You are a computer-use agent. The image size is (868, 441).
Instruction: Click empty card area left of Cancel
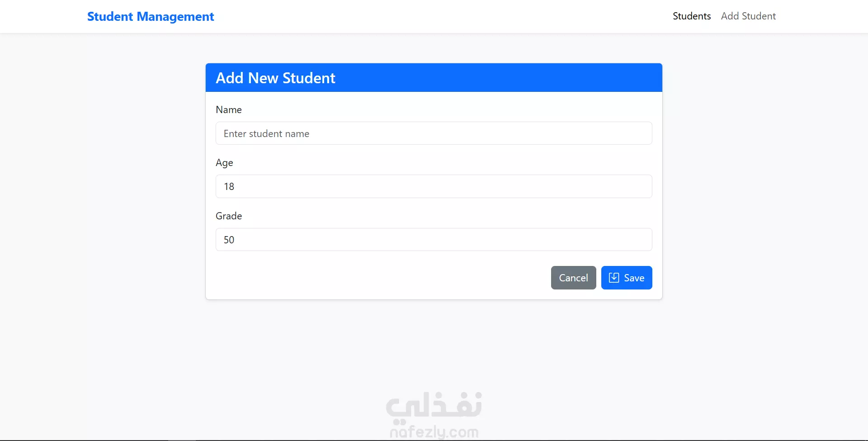click(x=380, y=278)
